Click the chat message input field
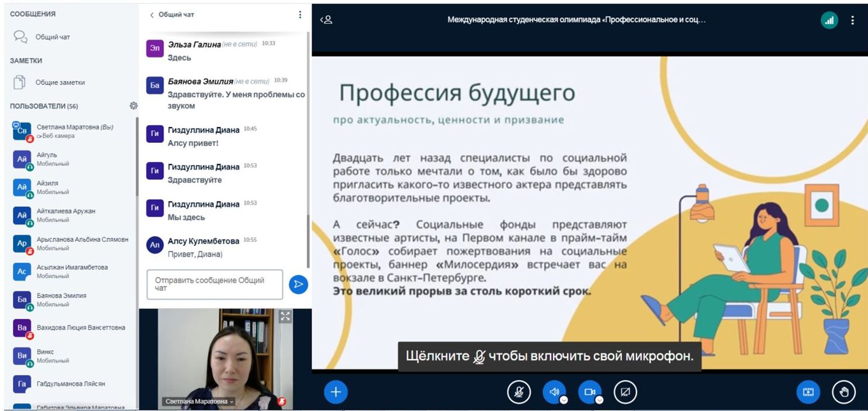This screenshot has width=868, height=411. (214, 284)
